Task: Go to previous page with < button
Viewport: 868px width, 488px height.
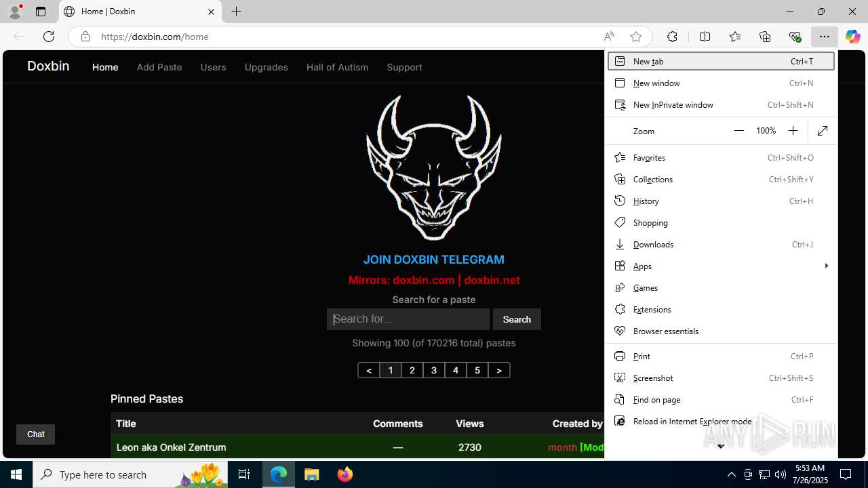Action: (369, 370)
